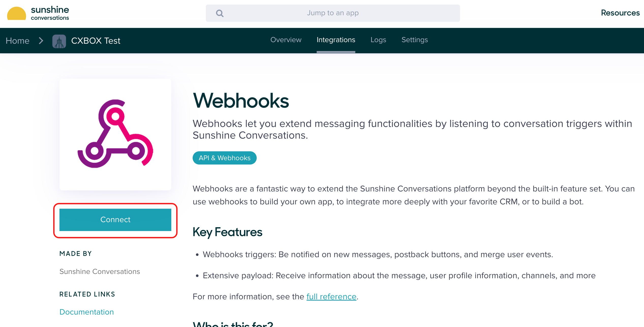Open the full reference link
Screen dimensions: 644x327
(331, 297)
